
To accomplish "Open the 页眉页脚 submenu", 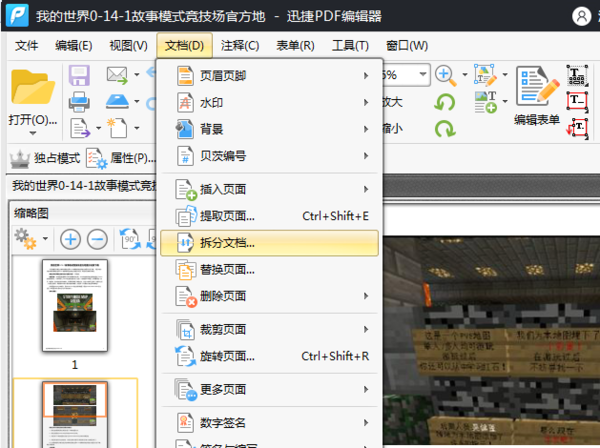I will coord(269,76).
